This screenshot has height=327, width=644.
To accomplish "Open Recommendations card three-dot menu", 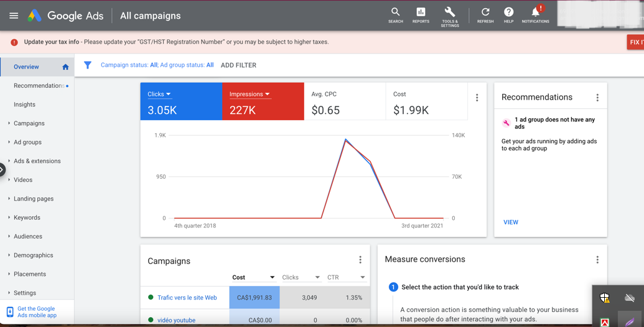I will pos(597,98).
